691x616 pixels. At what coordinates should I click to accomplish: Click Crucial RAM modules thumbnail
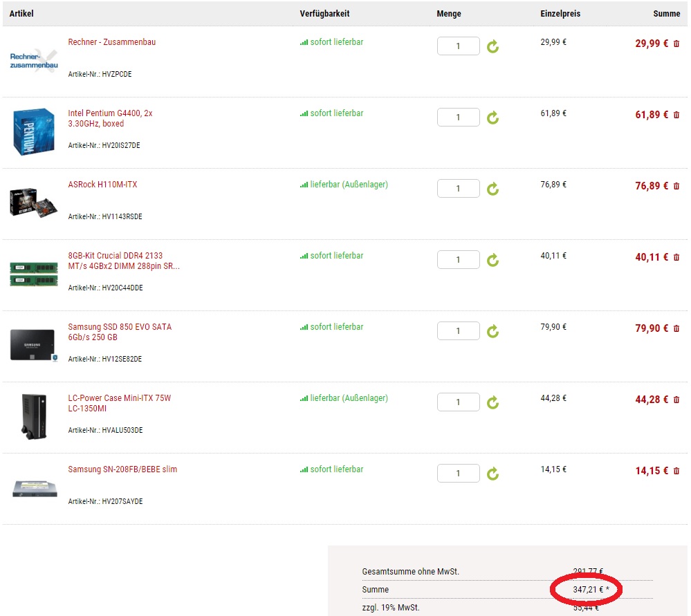[34, 274]
